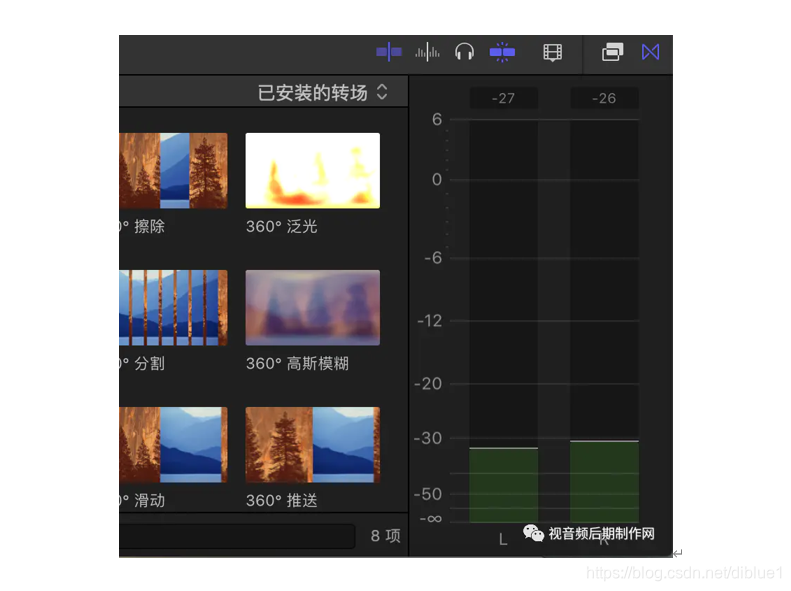This screenshot has height=591, width=791.
Task: Toggle skimming in the timeline toolbar
Action: (x=389, y=52)
